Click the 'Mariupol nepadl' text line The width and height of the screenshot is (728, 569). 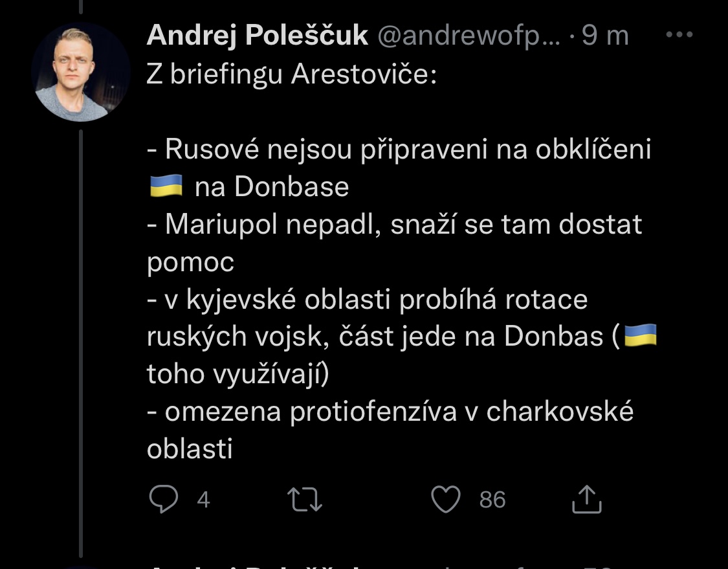tap(394, 225)
